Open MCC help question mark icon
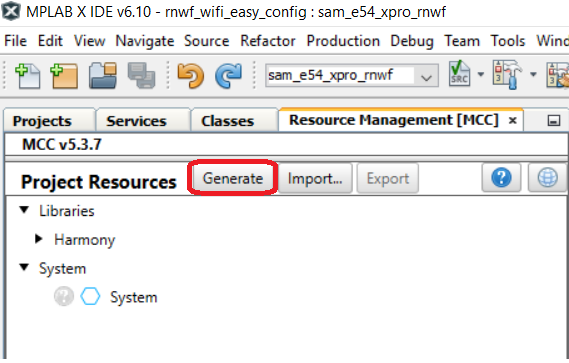 tap(501, 178)
